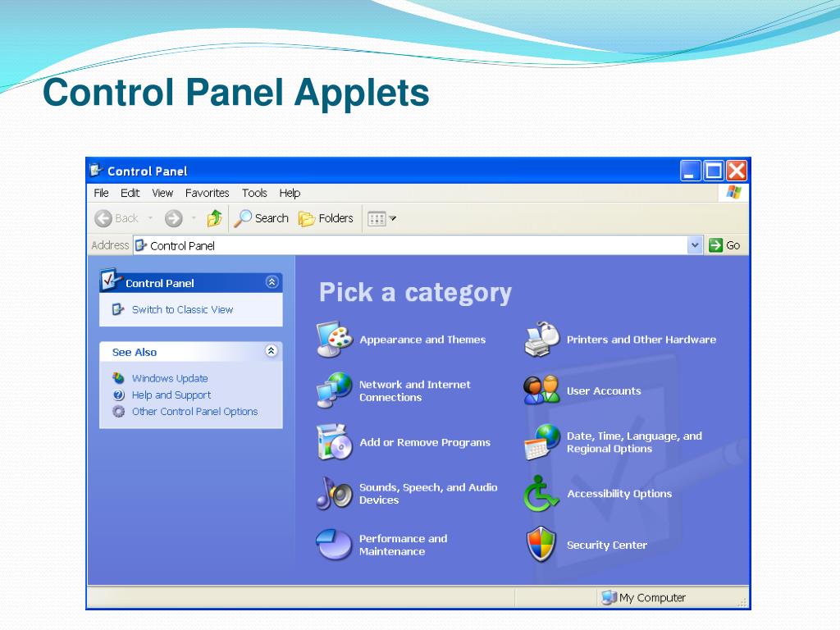Maximize the Control Panel window

[714, 171]
